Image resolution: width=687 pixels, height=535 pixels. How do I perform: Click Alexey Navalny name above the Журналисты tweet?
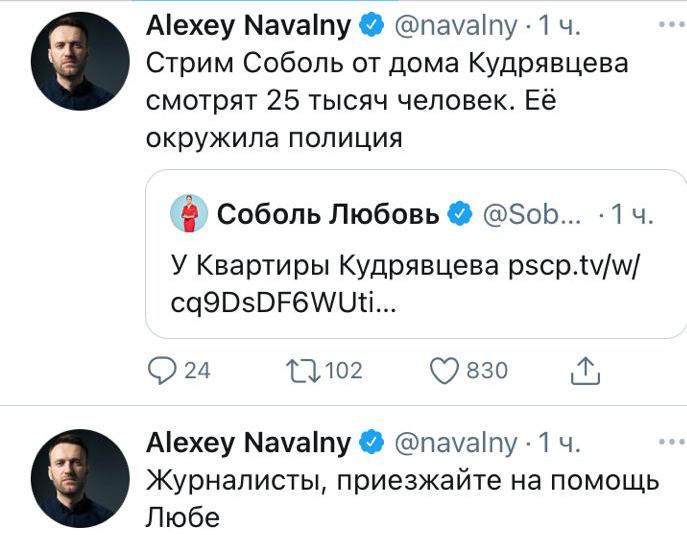tap(249, 442)
